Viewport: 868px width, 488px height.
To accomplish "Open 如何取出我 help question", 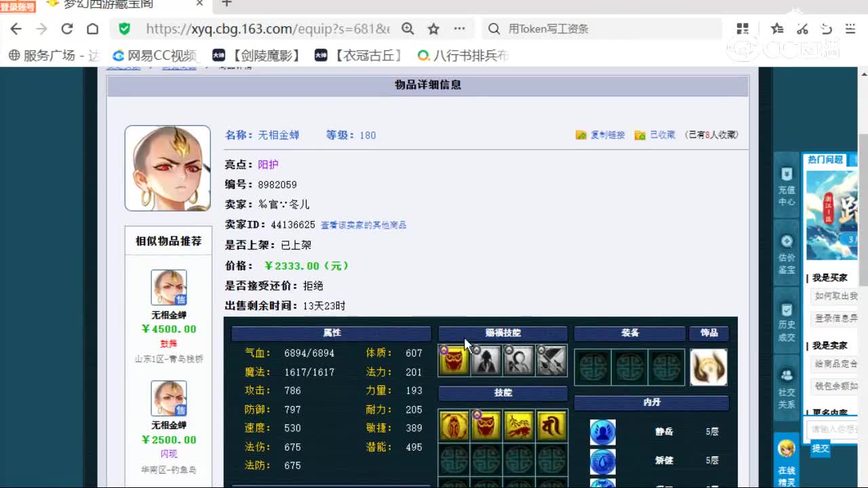I will point(835,296).
